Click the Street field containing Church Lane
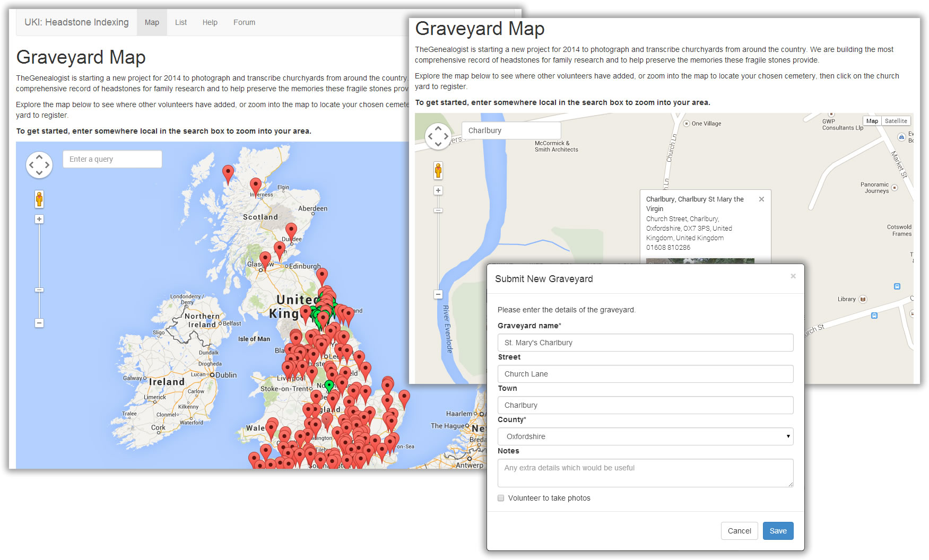The image size is (929, 560). coord(645,374)
